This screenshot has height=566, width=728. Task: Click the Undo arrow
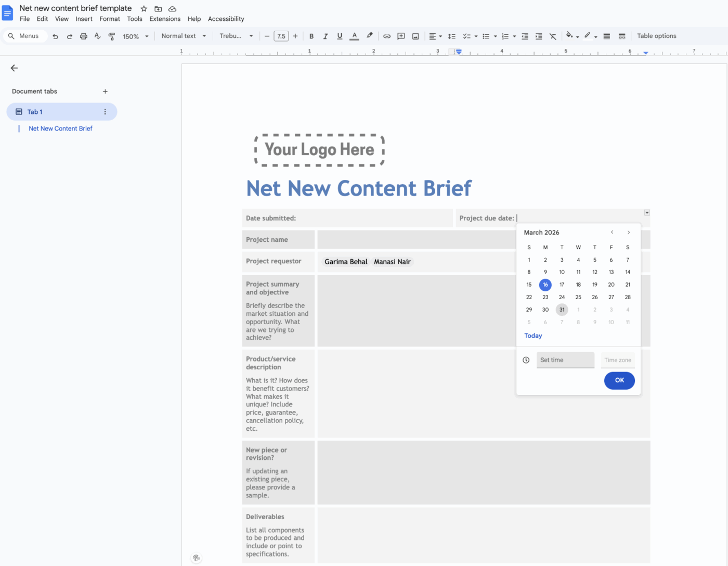[x=55, y=36]
